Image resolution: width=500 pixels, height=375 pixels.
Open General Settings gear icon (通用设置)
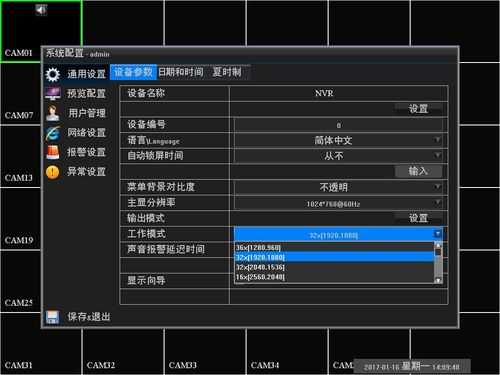(x=53, y=74)
